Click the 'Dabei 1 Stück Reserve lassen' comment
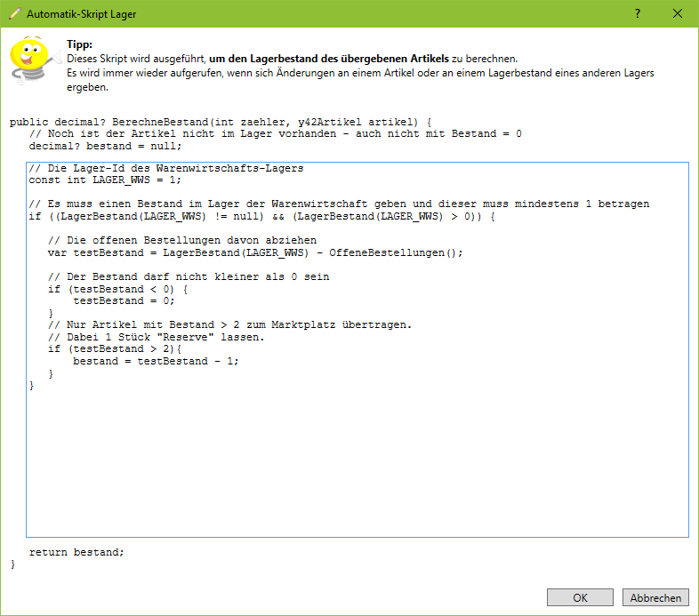Image resolution: width=699 pixels, height=616 pixels. click(x=156, y=337)
